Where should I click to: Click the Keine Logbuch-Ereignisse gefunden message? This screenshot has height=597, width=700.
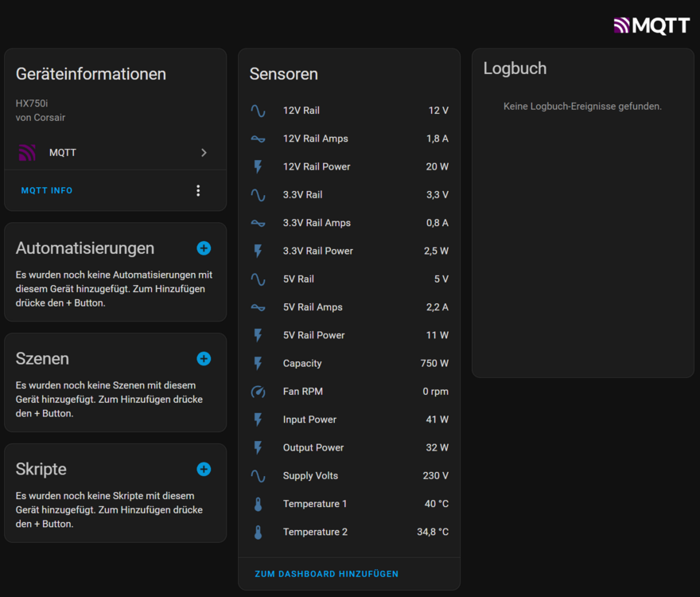582,107
